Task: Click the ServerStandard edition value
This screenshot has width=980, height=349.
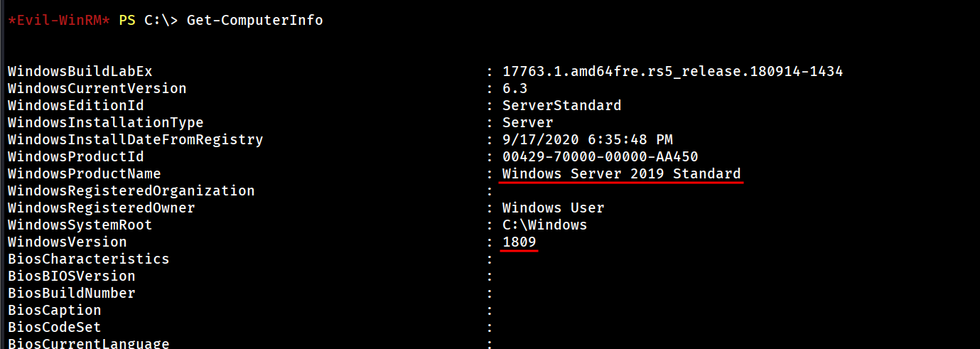Action: 561,106
